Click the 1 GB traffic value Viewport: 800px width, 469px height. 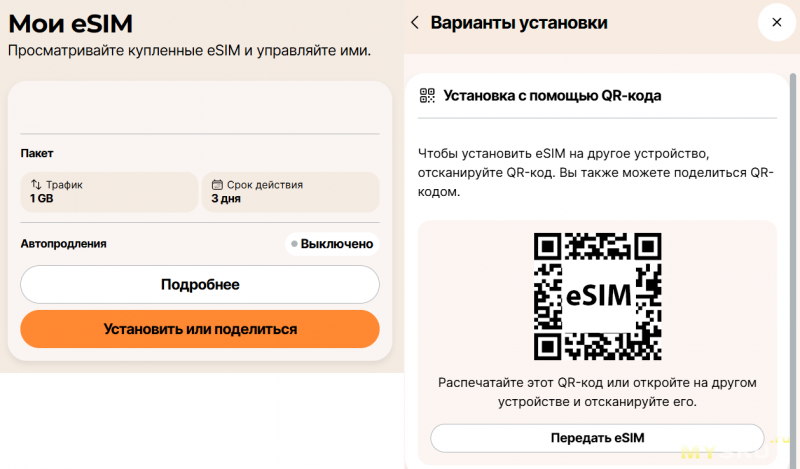click(x=41, y=199)
